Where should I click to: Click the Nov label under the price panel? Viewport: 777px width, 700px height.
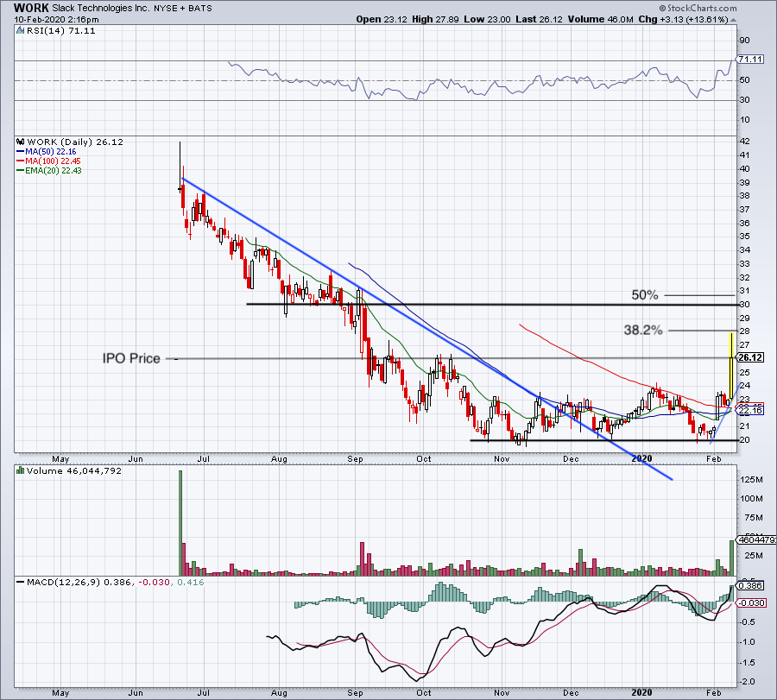pos(502,458)
